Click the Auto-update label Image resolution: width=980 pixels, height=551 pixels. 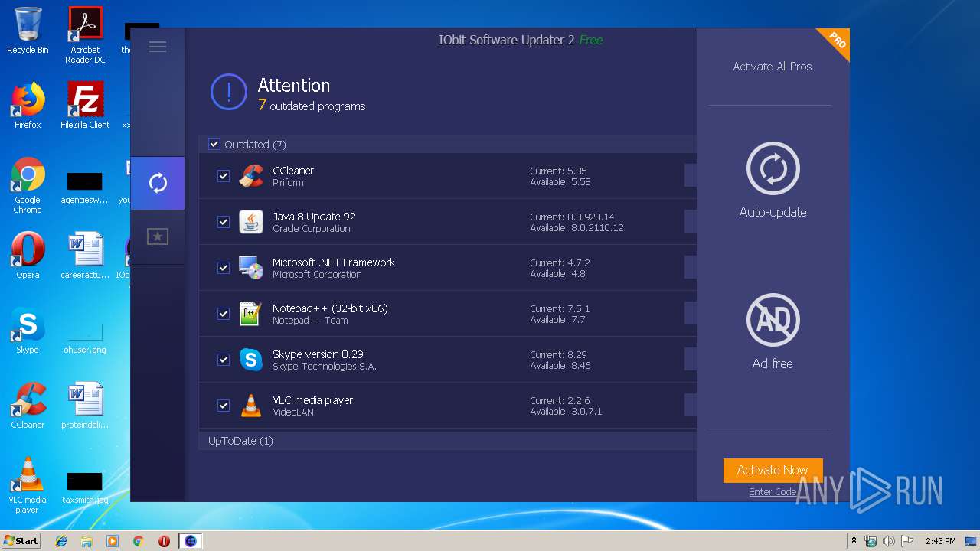(773, 213)
